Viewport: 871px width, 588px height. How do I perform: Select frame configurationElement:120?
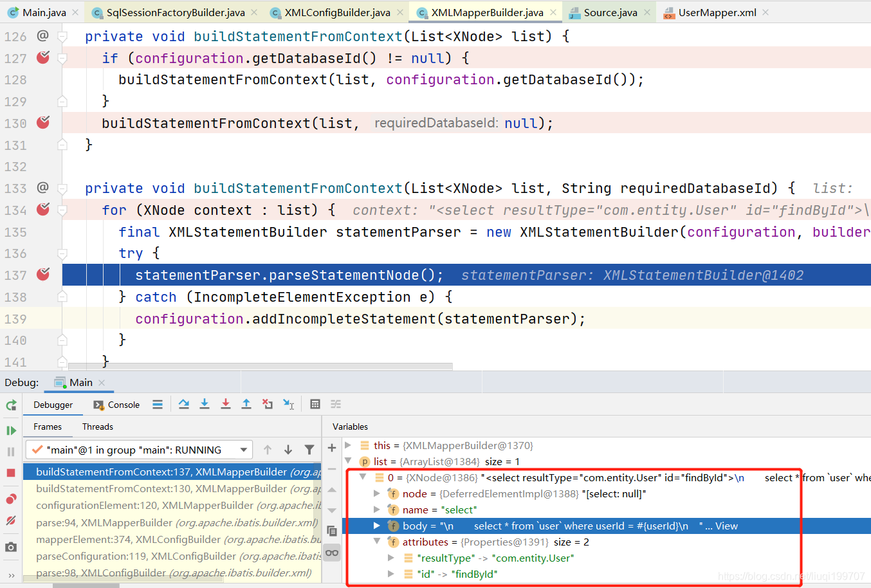172,506
